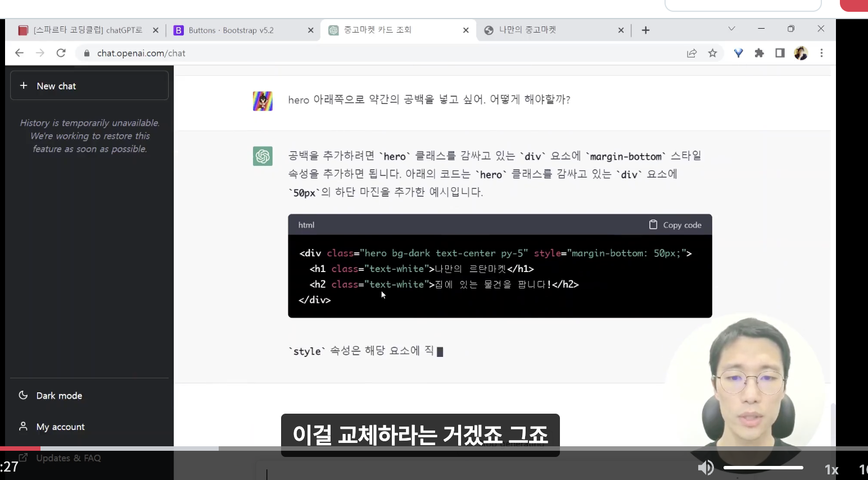This screenshot has height=480, width=868.
Task: Click the red favicon on first tab
Action: click(x=23, y=30)
